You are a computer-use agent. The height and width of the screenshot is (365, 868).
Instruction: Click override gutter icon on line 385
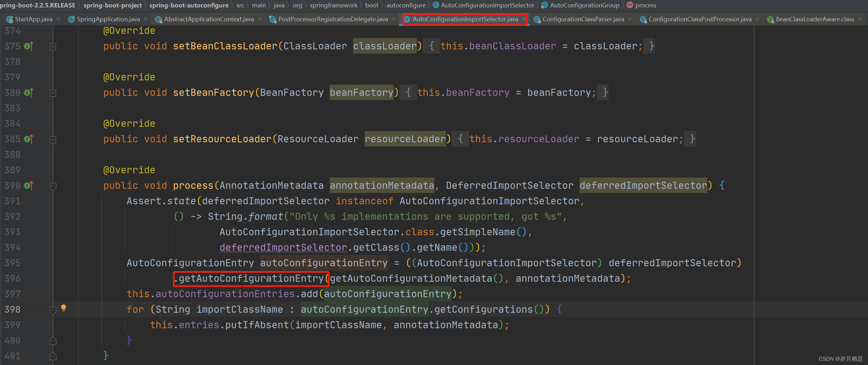point(29,139)
